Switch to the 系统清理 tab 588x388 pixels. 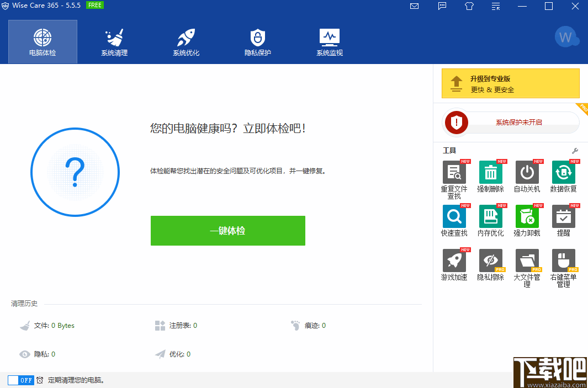coord(114,41)
